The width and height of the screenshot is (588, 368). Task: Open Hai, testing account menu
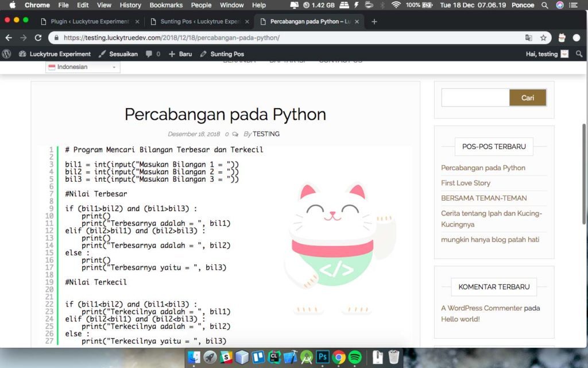(x=547, y=54)
